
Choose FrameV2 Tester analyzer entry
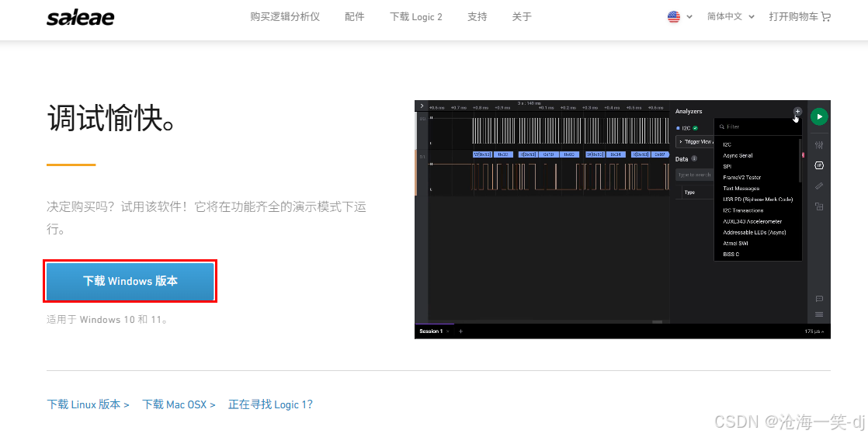coord(741,177)
